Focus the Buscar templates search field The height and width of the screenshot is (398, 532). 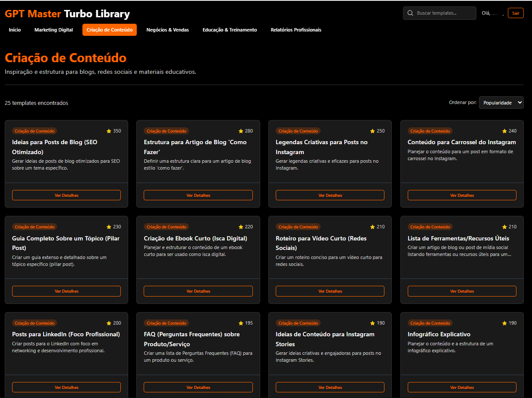point(444,13)
